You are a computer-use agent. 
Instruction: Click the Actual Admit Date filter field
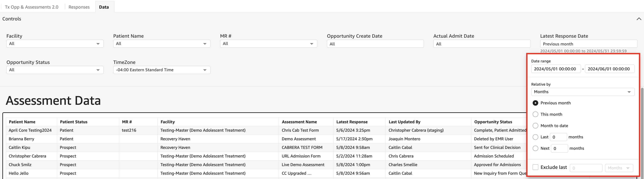point(482,44)
